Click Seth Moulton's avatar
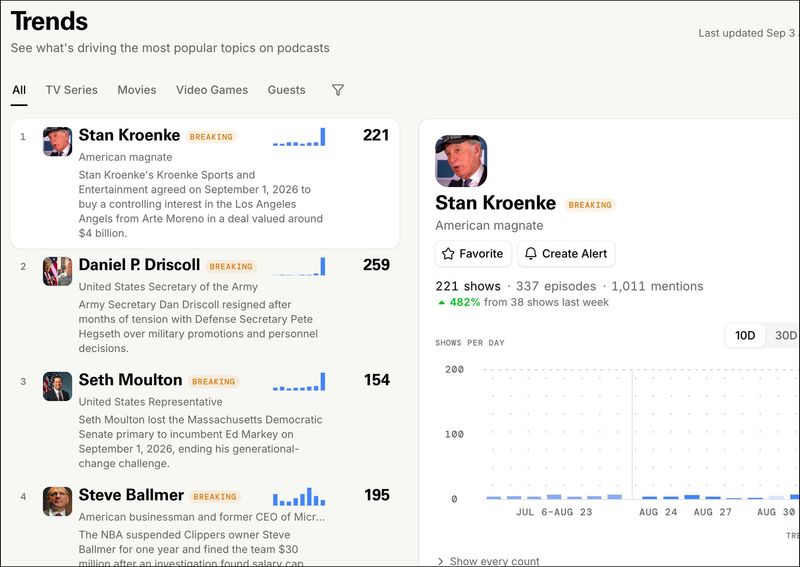 click(57, 386)
